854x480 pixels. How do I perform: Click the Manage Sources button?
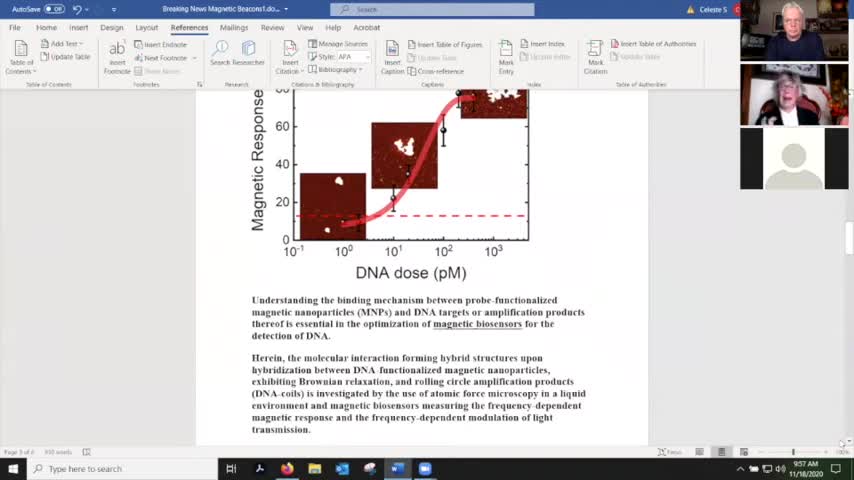(338, 44)
